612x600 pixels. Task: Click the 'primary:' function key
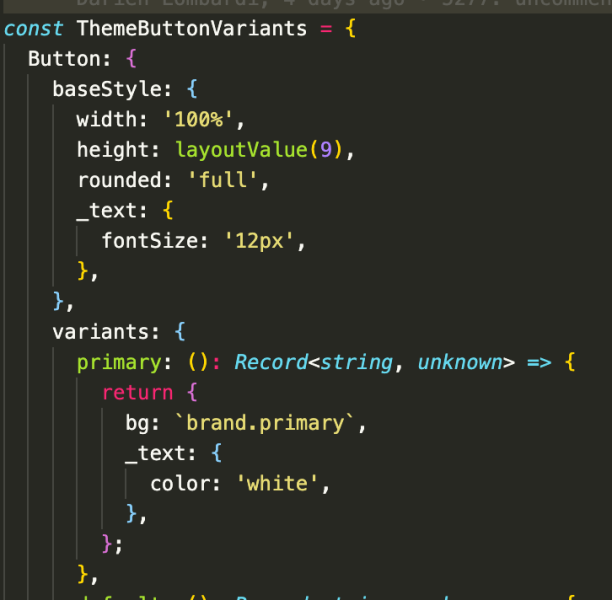pyautogui.click(x=124, y=363)
